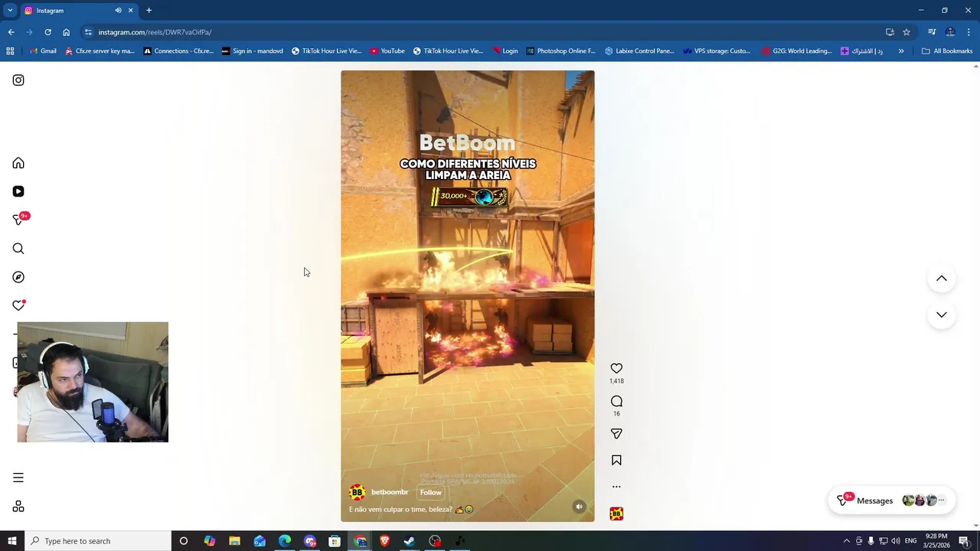The image size is (980, 551).
Task: Share the reel with paper plane icon
Action: [x=616, y=434]
